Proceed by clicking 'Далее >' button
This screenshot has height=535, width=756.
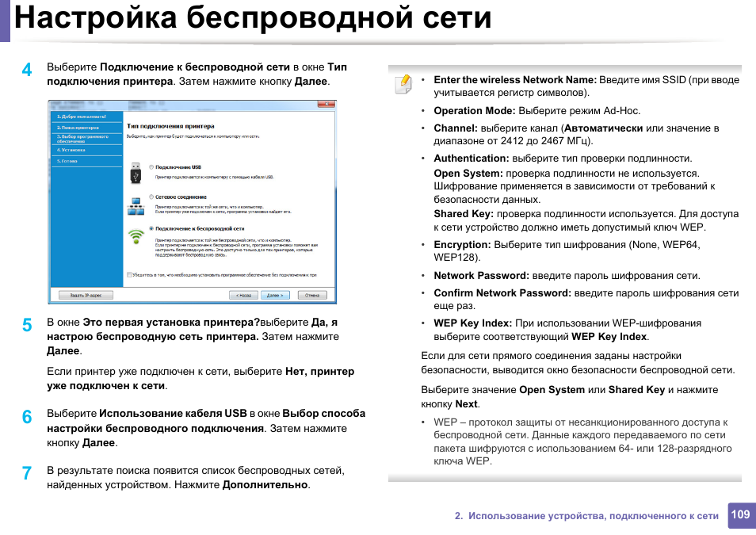pos(275,295)
